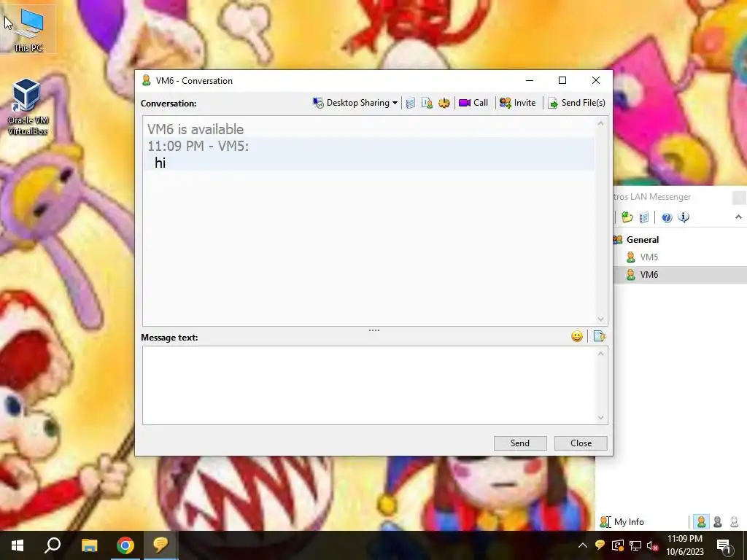
Task: Click the paint palette icon in conversation toolbar
Action: (x=444, y=103)
